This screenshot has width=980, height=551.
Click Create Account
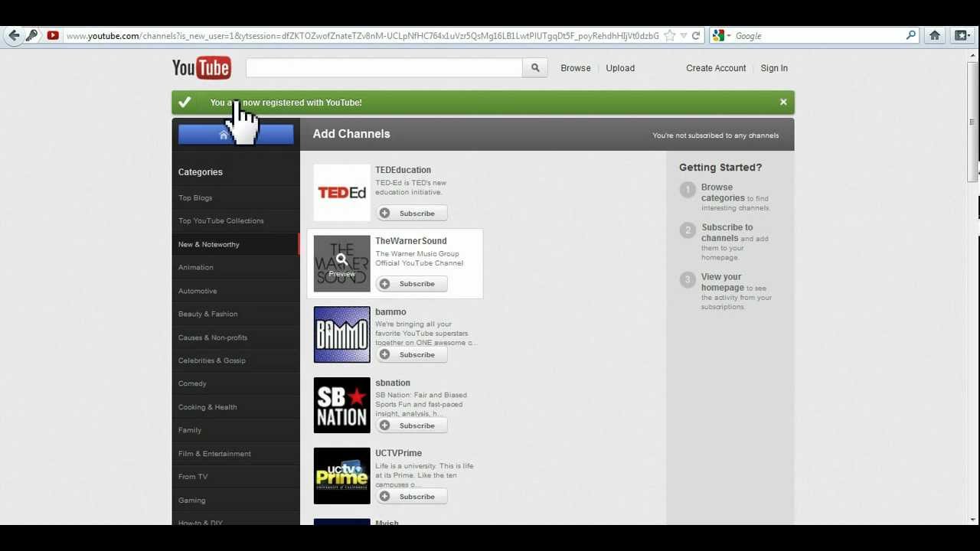[716, 68]
